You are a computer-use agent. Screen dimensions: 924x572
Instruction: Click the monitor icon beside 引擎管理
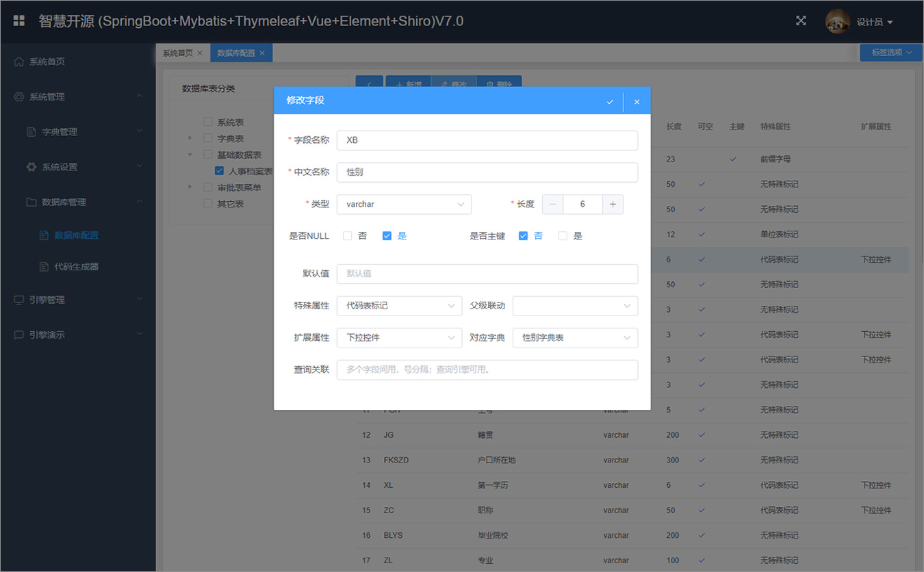[x=19, y=300]
